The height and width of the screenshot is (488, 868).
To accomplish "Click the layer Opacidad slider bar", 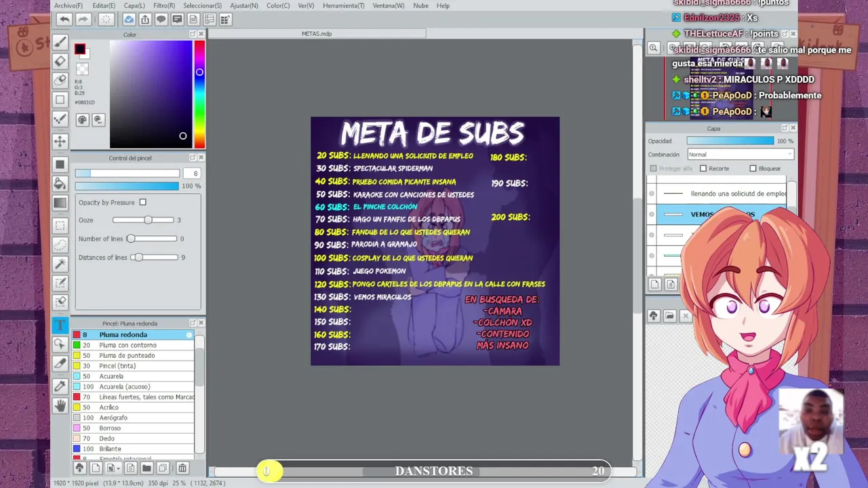I will click(x=730, y=141).
